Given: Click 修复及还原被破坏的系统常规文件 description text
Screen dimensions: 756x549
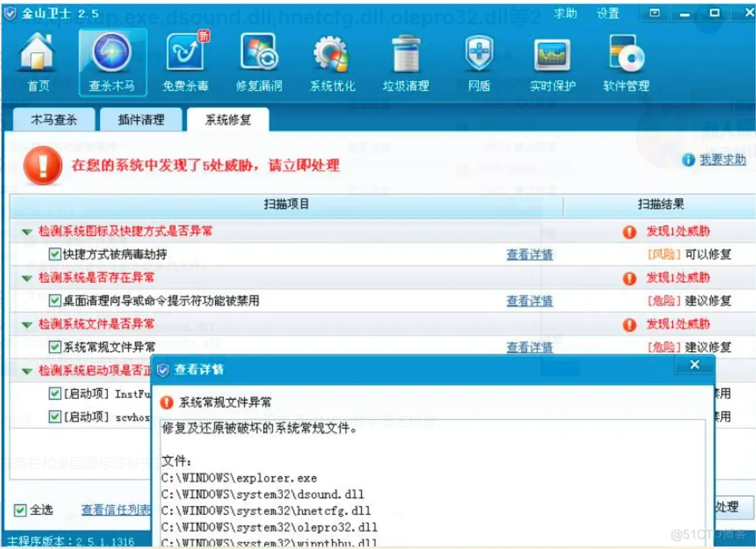Looking at the screenshot, I should coord(259,428).
